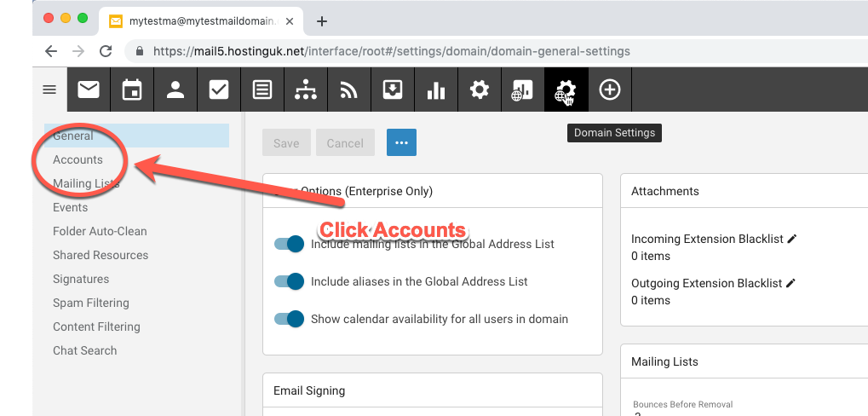Open the download inbox tray icon

click(393, 90)
